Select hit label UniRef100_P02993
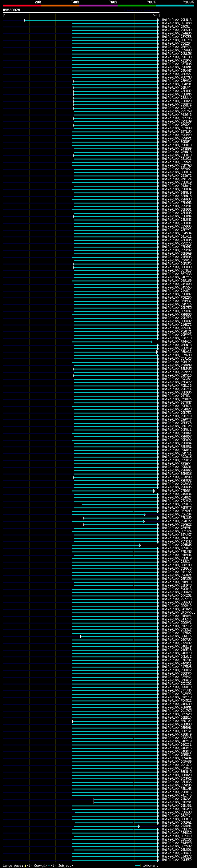The height and width of the screenshot is (868, 197). point(176,694)
